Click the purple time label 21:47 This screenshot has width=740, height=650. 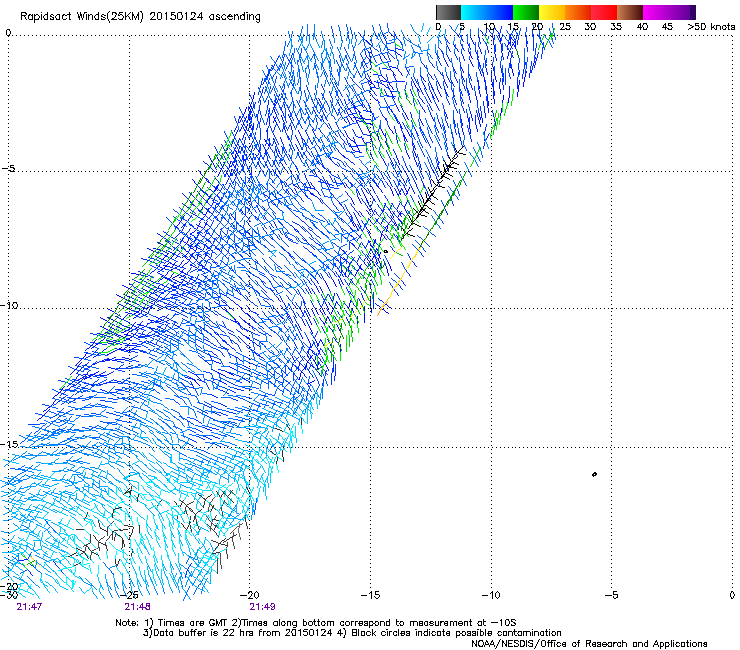pos(29,607)
